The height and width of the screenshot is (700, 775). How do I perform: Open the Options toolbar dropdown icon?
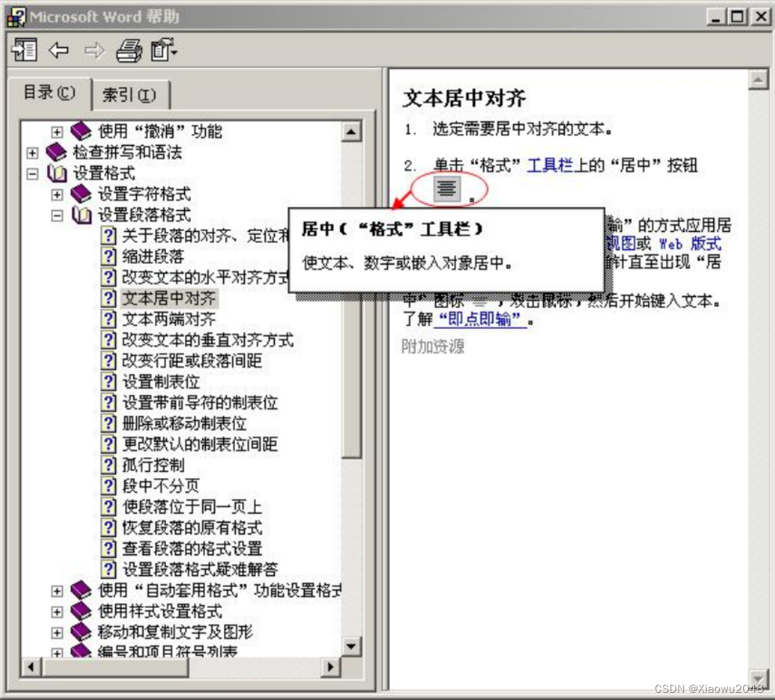click(164, 50)
